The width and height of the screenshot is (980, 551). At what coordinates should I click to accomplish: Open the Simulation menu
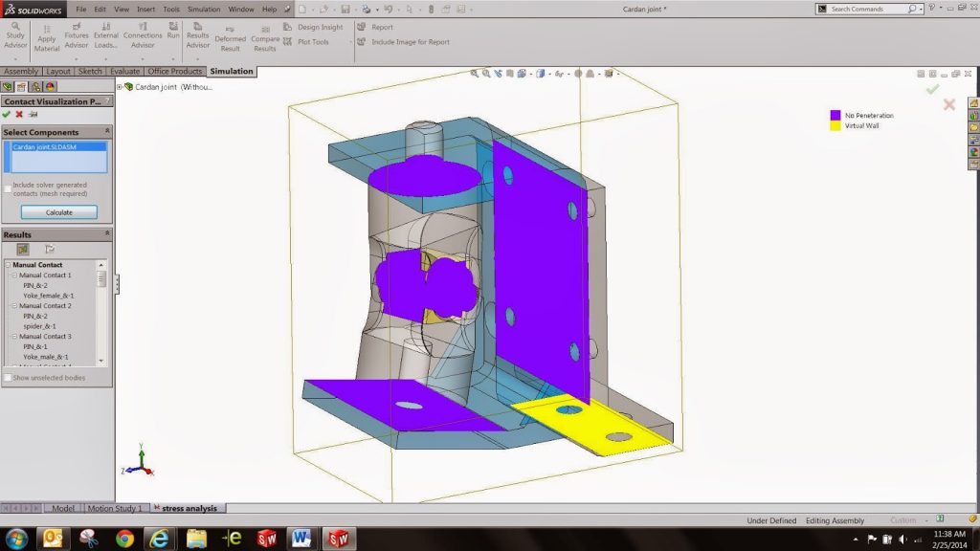pyautogui.click(x=203, y=9)
